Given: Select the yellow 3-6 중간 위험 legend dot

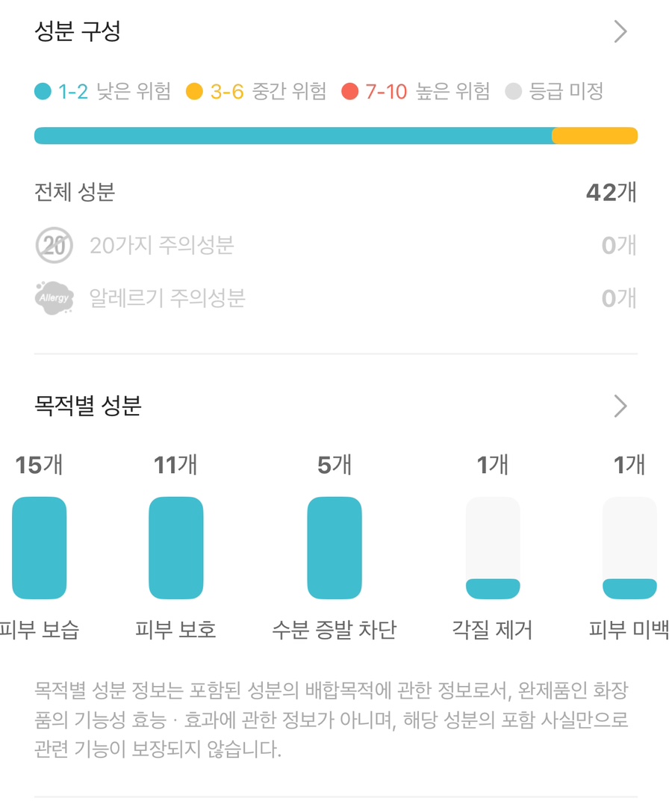Looking at the screenshot, I should tap(195, 92).
